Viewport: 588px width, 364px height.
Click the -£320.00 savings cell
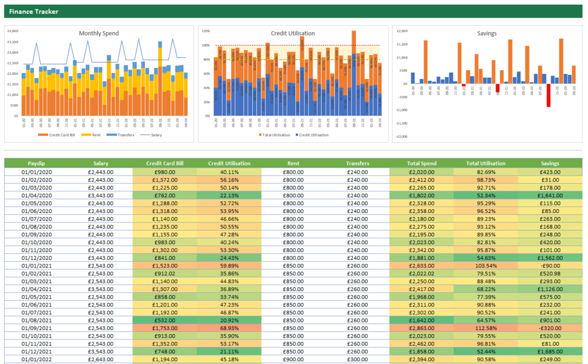(x=550, y=328)
